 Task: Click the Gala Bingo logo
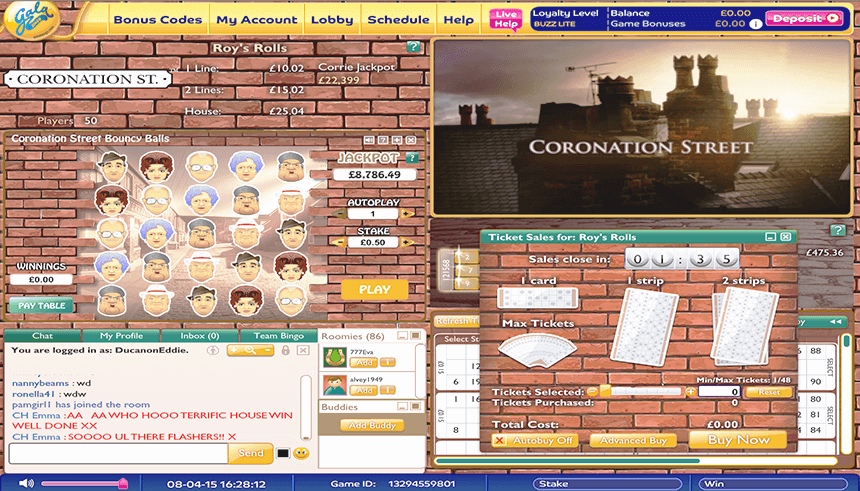(31, 18)
